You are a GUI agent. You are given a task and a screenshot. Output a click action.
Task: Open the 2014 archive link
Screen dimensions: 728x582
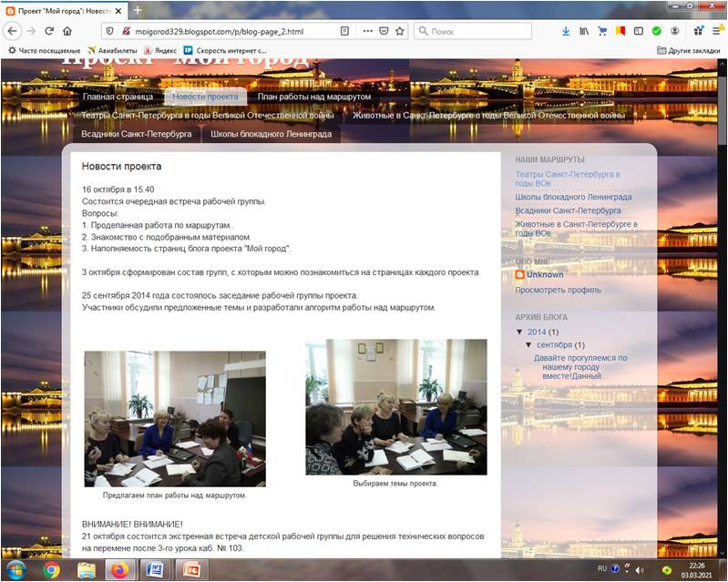537,332
